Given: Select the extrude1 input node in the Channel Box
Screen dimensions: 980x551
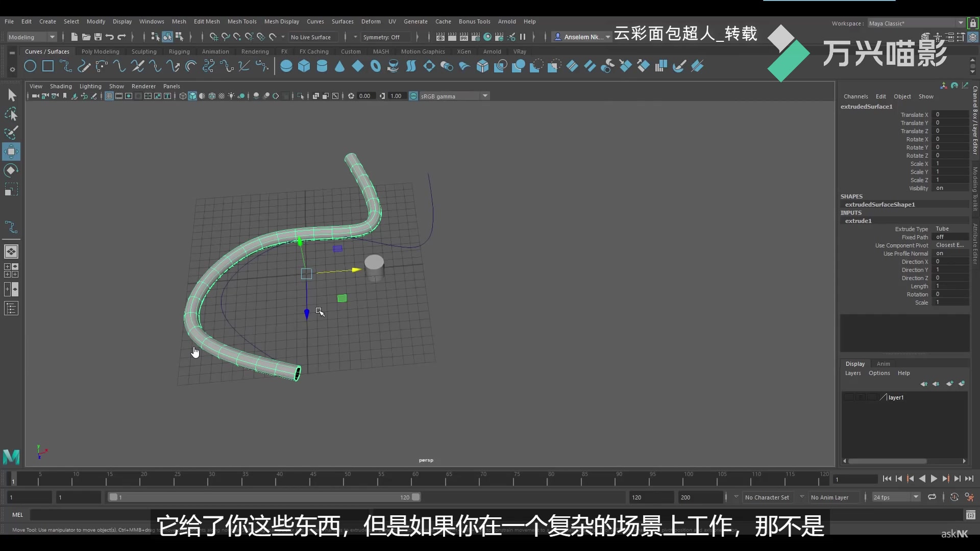Looking at the screenshot, I should (x=860, y=220).
